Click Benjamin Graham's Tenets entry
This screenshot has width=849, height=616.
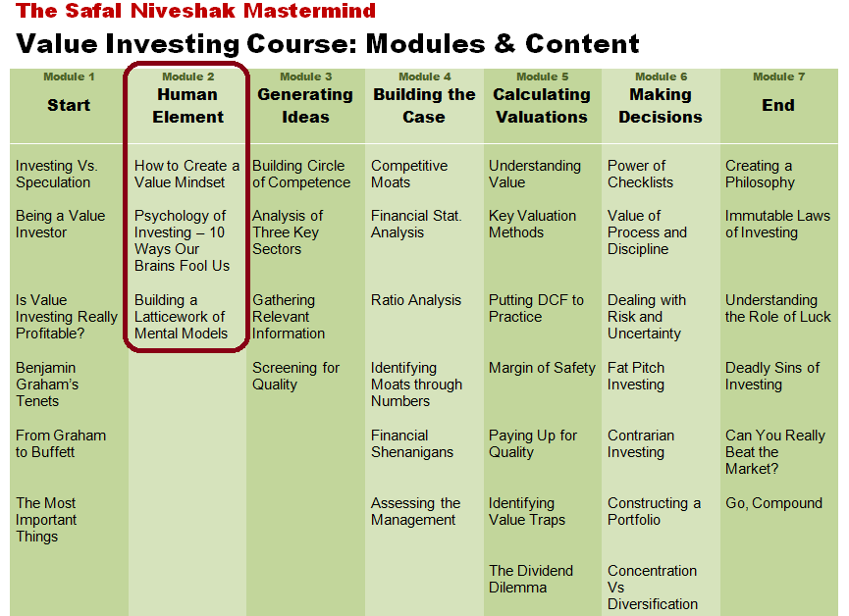pos(47,385)
